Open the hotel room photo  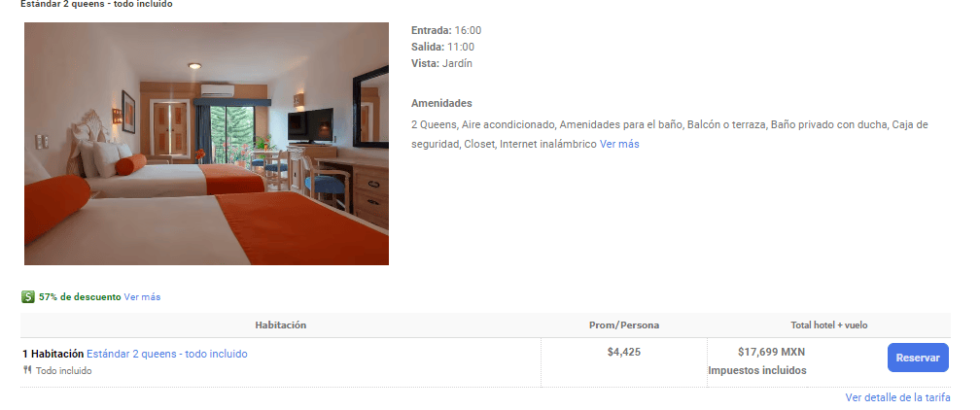(x=206, y=144)
